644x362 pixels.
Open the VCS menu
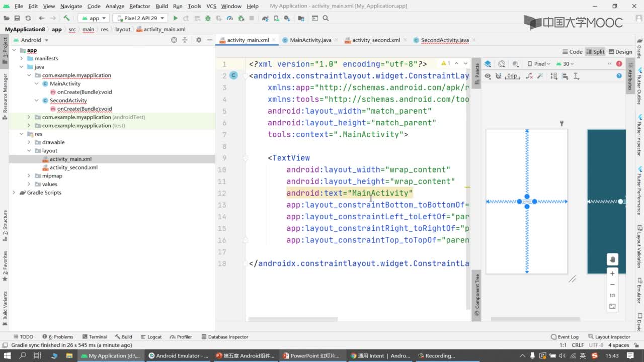click(211, 6)
